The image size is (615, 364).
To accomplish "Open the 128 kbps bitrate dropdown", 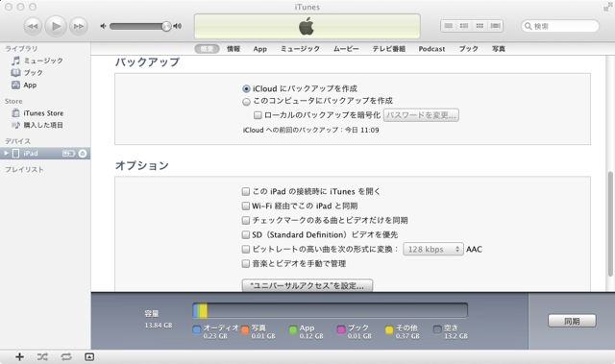I will click(x=433, y=249).
